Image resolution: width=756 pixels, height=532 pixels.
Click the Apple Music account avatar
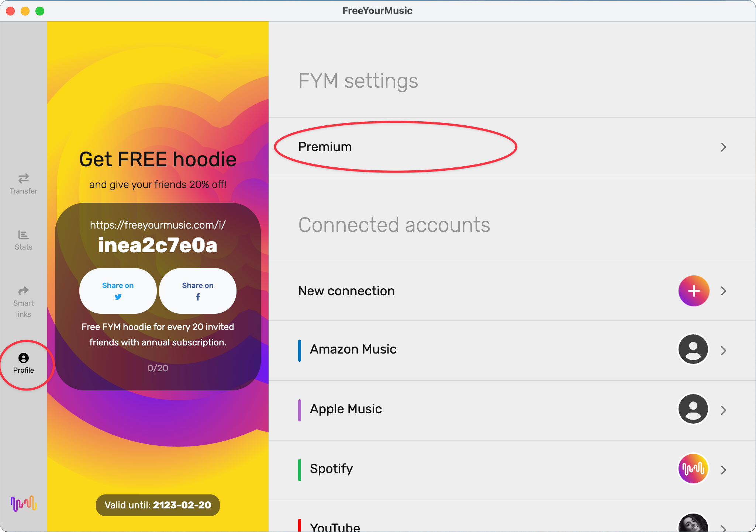tap(693, 409)
